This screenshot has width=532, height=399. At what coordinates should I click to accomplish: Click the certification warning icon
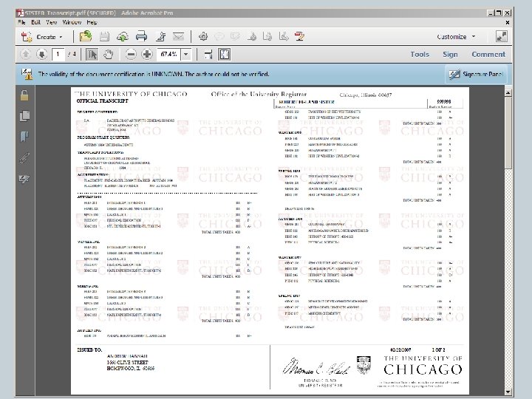point(27,74)
